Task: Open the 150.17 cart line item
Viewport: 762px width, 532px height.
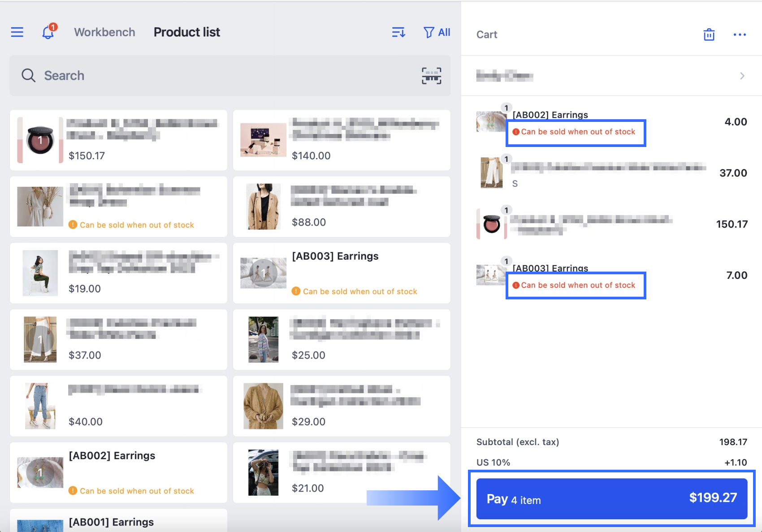Action: tap(611, 224)
